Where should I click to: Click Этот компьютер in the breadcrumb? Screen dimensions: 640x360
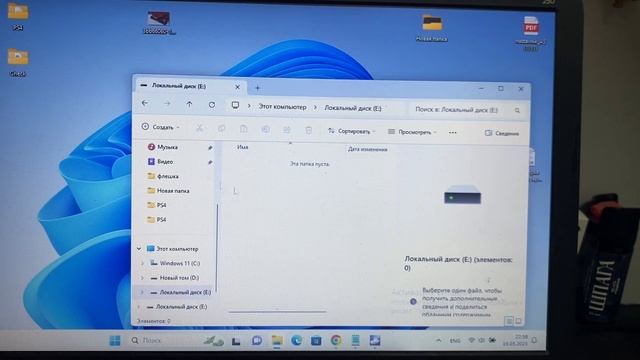(x=282, y=107)
